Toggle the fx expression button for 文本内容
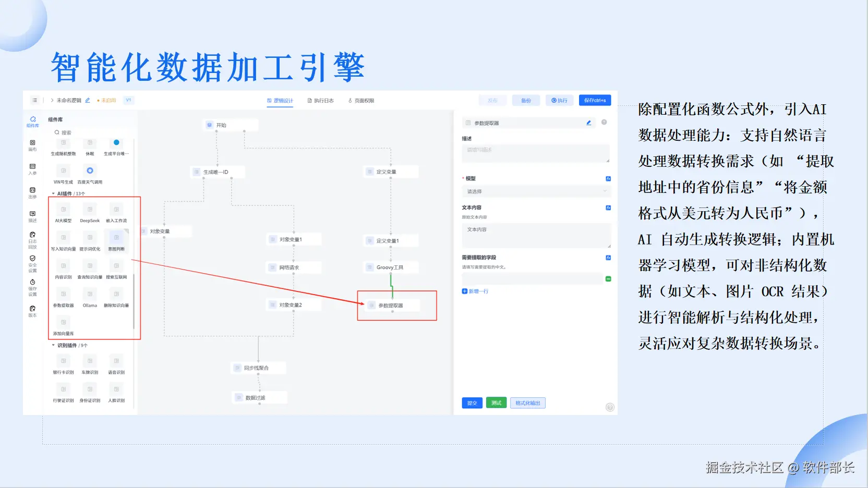This screenshot has width=868, height=488. click(608, 208)
